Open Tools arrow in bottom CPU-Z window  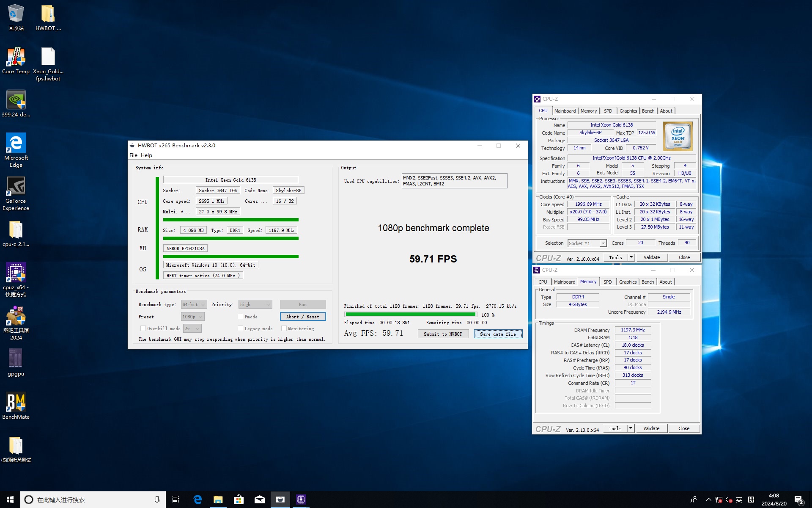pos(631,428)
